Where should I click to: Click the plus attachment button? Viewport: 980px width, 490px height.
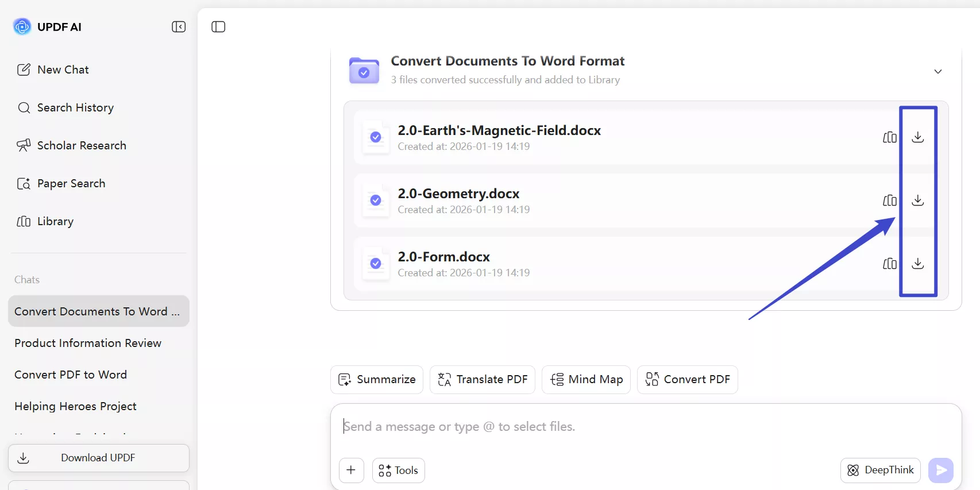pyautogui.click(x=352, y=470)
